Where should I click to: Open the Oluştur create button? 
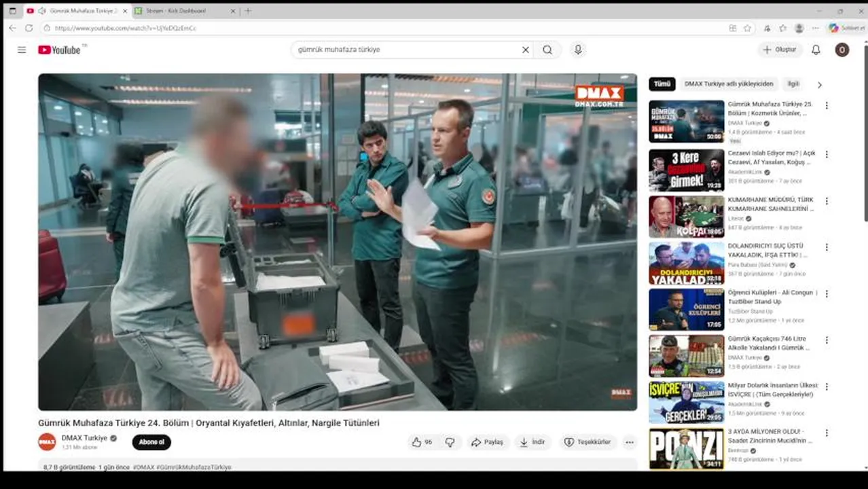click(780, 50)
